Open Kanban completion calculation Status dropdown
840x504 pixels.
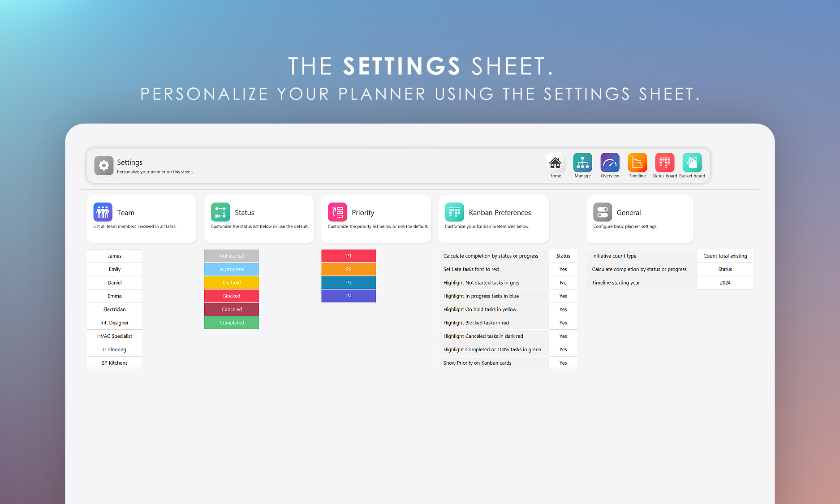pos(563,256)
